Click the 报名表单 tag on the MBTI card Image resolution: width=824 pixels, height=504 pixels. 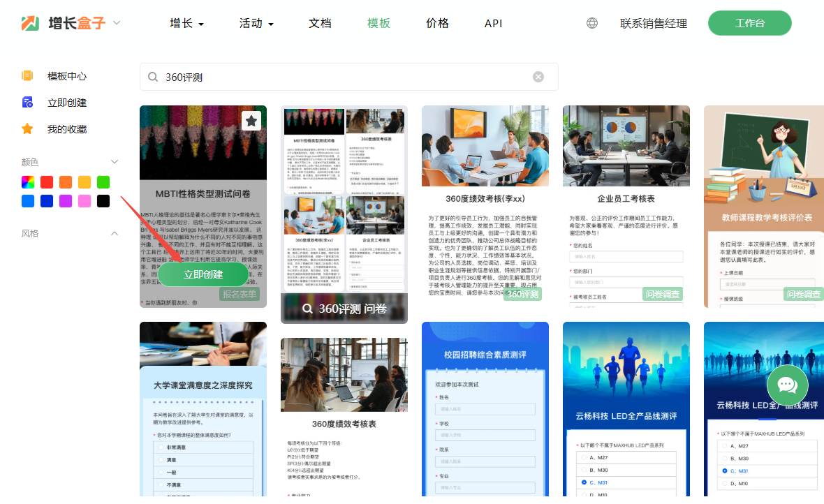[240, 295]
